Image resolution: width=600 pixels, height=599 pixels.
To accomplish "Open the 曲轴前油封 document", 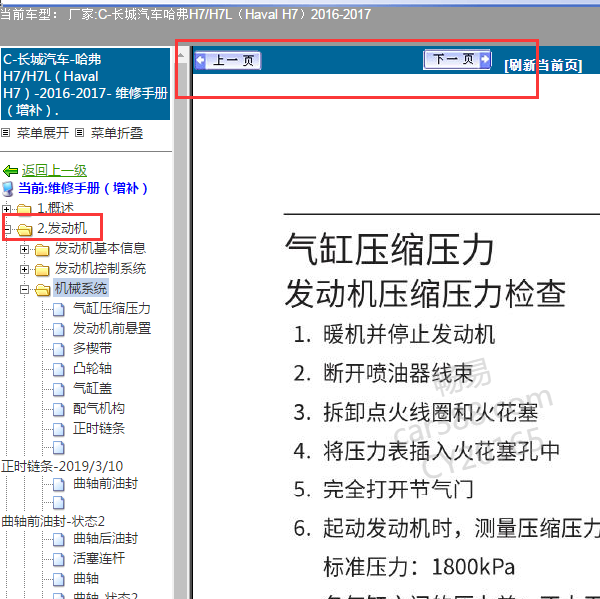I will pyautogui.click(x=106, y=483).
